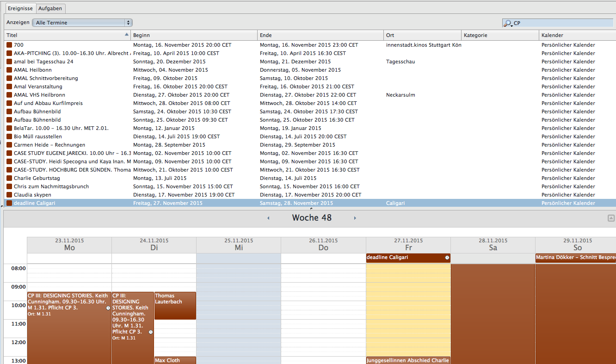Open the Thomas Lauterbach event on Tuesday
This screenshot has height=364, width=616.
(175, 305)
